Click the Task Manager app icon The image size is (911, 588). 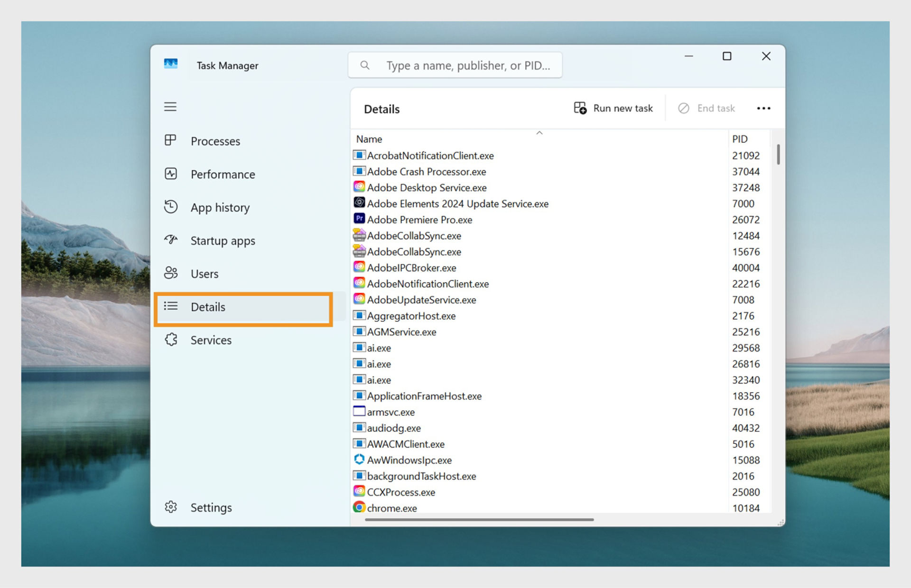pyautogui.click(x=171, y=64)
